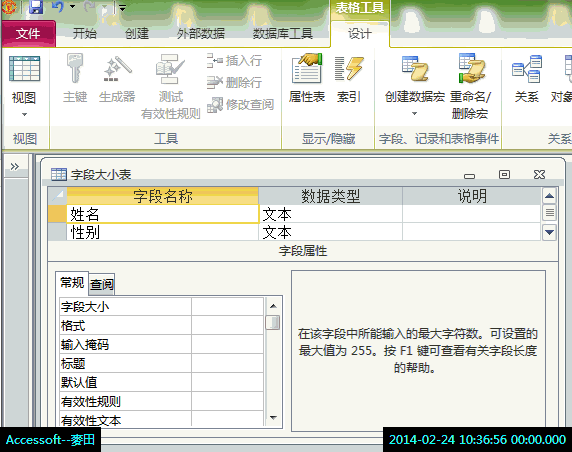Viewport: 572px width, 452px height.
Task: Click the 输入掩码 property value field
Action: click(227, 344)
